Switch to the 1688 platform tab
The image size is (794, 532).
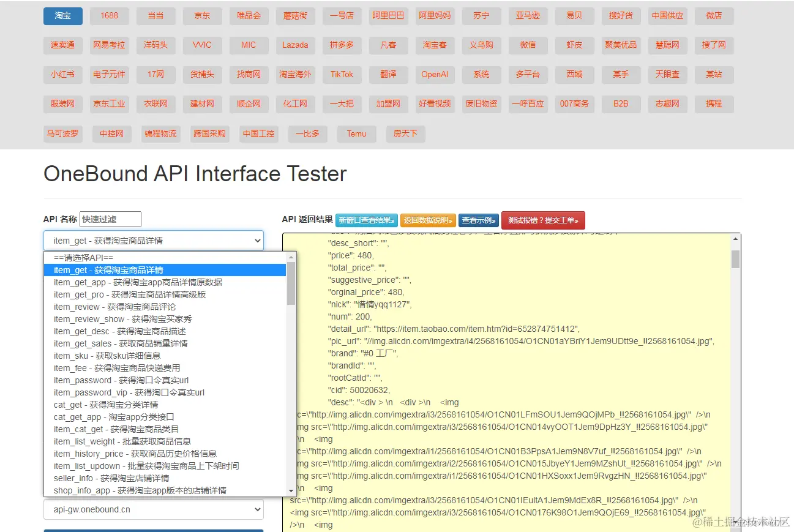coord(109,16)
